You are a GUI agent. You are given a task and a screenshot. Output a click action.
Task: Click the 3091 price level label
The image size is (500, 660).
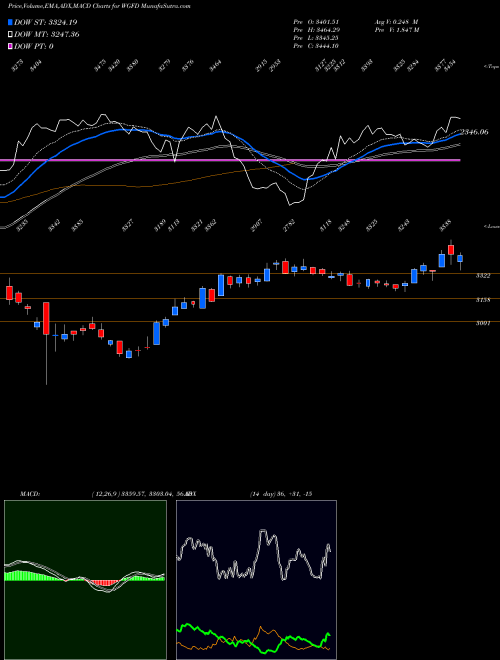click(x=483, y=323)
